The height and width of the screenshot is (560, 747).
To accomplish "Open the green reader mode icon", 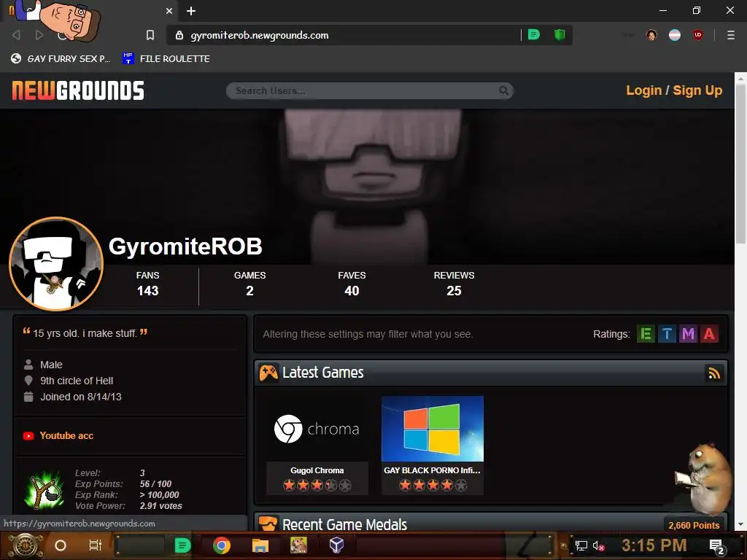I will (x=534, y=35).
